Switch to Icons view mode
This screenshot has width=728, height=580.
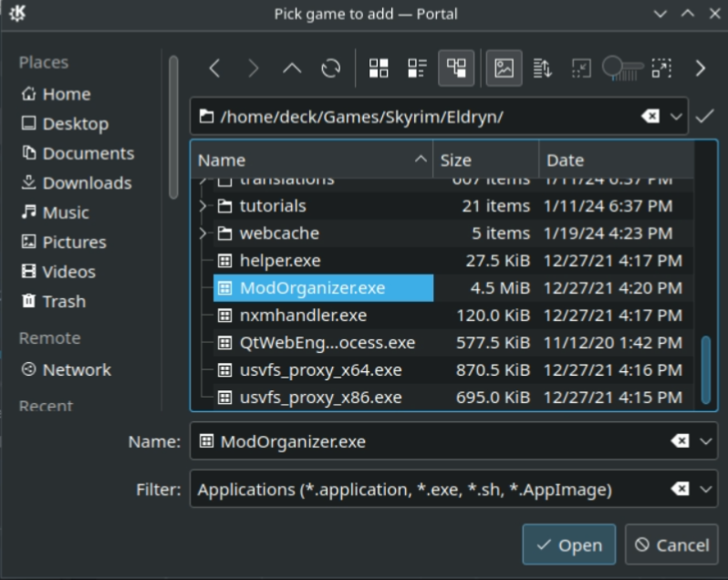[x=379, y=68]
